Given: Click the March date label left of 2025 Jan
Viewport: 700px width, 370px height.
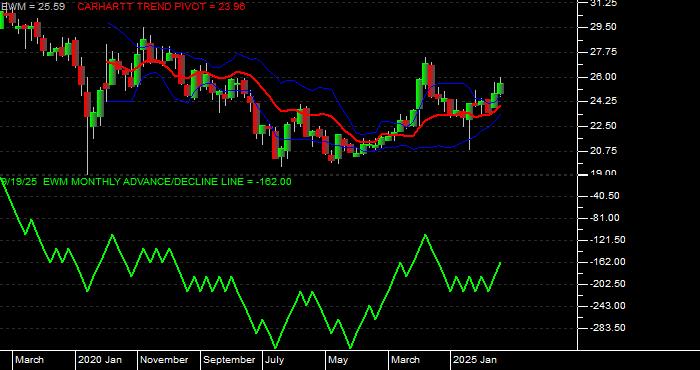Looking at the screenshot, I should tap(405, 360).
